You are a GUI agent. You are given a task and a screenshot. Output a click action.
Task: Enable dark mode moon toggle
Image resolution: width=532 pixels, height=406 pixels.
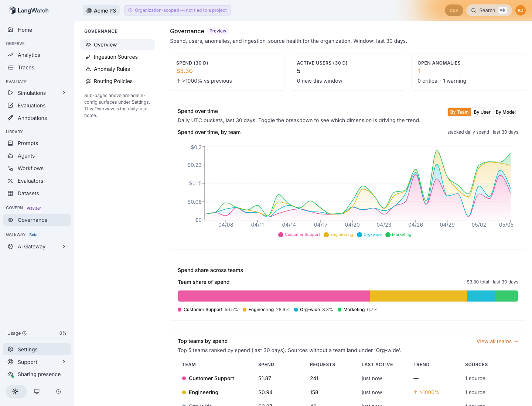(x=58, y=392)
